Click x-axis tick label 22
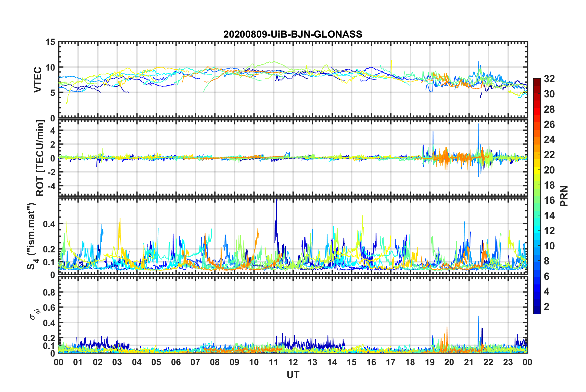Image resolution: width=586 pixels, height=392 pixels. 488,362
